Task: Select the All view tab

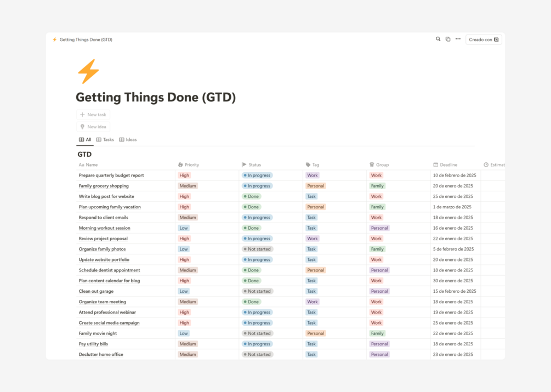Action: 85,140
